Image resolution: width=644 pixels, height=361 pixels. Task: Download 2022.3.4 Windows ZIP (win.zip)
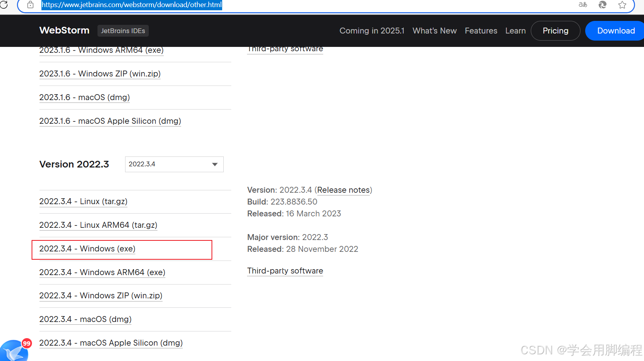(101, 296)
